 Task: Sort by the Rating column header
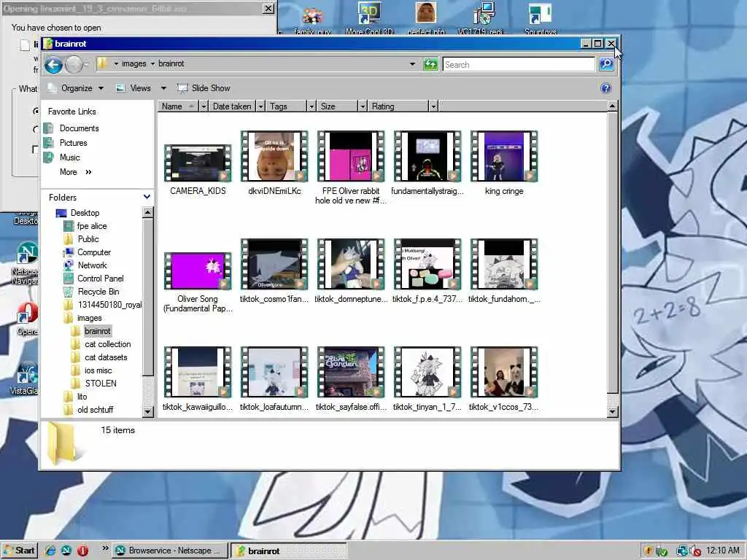point(398,106)
